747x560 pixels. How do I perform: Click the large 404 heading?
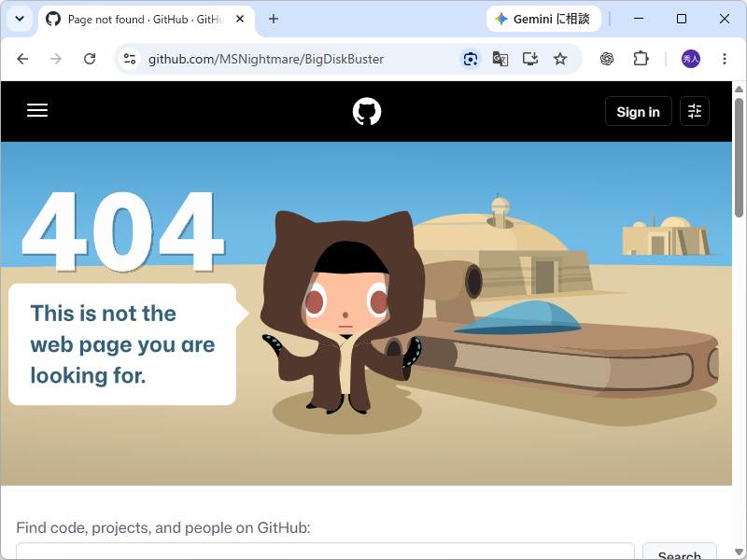(123, 231)
